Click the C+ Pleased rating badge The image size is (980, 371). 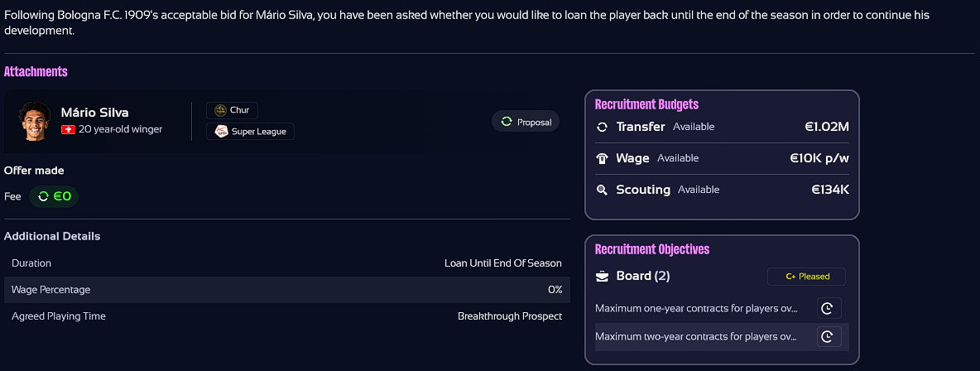click(x=806, y=277)
